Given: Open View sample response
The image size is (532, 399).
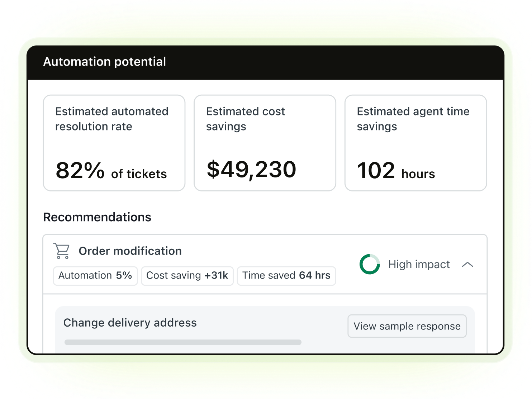Looking at the screenshot, I should coord(407,326).
